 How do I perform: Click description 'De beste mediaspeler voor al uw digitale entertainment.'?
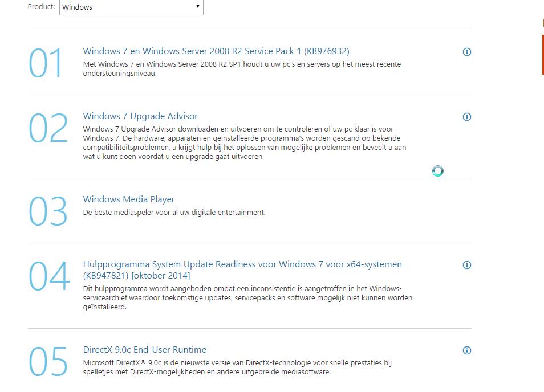point(174,213)
